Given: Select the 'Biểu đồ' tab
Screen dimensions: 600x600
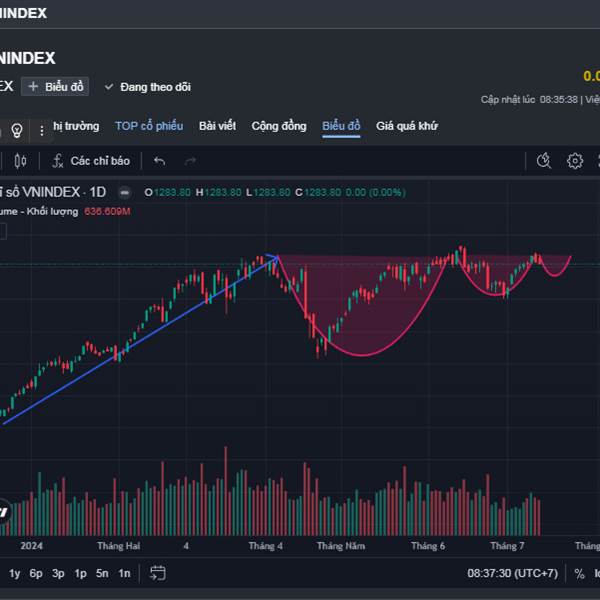Looking at the screenshot, I should tap(341, 126).
